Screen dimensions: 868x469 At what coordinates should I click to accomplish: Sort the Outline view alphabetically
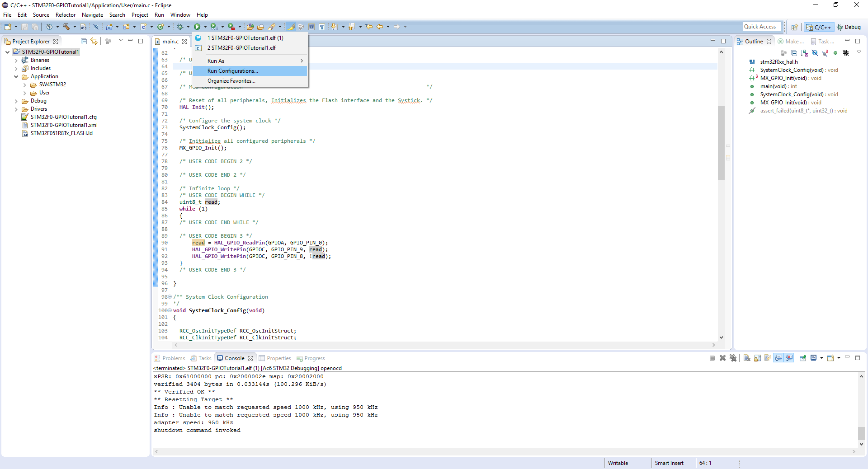coord(804,53)
